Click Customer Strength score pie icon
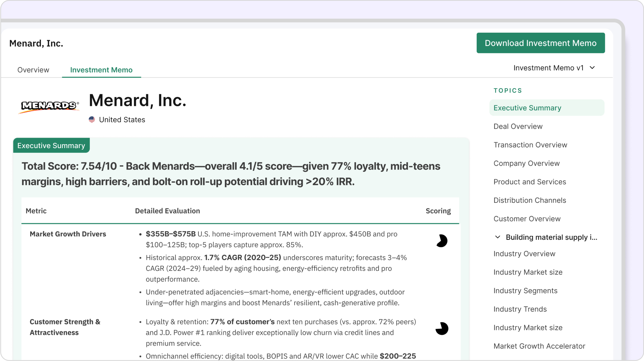Viewport: 644px width, 361px height. click(442, 328)
